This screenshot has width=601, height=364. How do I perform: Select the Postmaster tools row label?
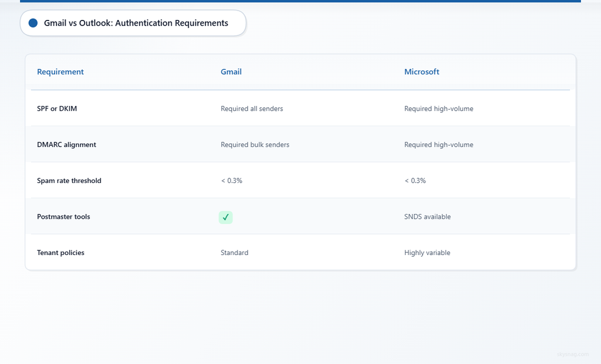63,217
